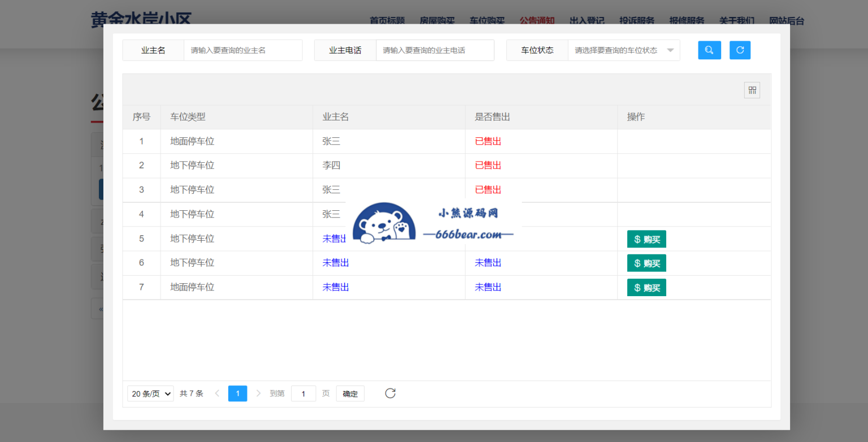The width and height of the screenshot is (868, 442).
Task: Click the 业主名 input field
Action: tap(243, 50)
